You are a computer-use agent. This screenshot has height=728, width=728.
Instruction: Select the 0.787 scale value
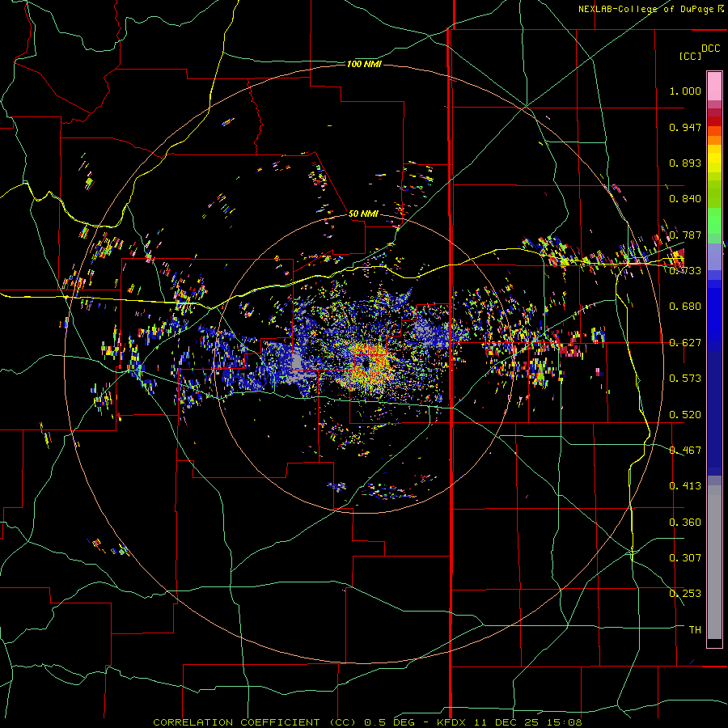[685, 235]
